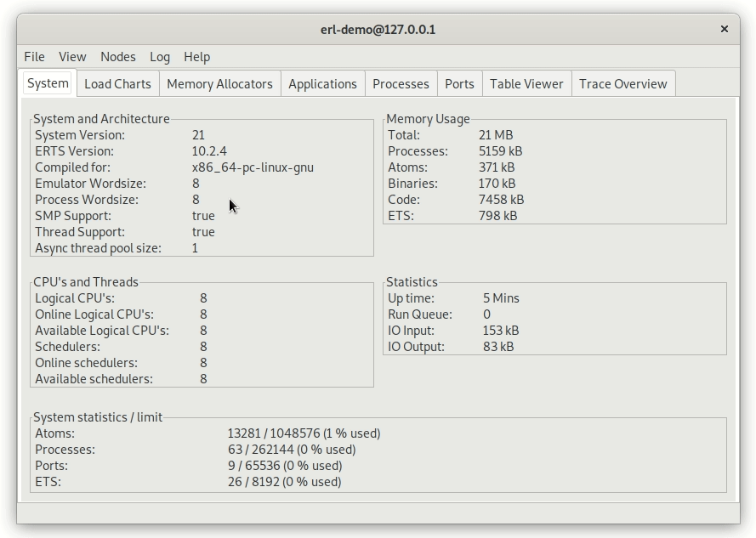
Task: Click the Thread Support label
Action: (80, 232)
